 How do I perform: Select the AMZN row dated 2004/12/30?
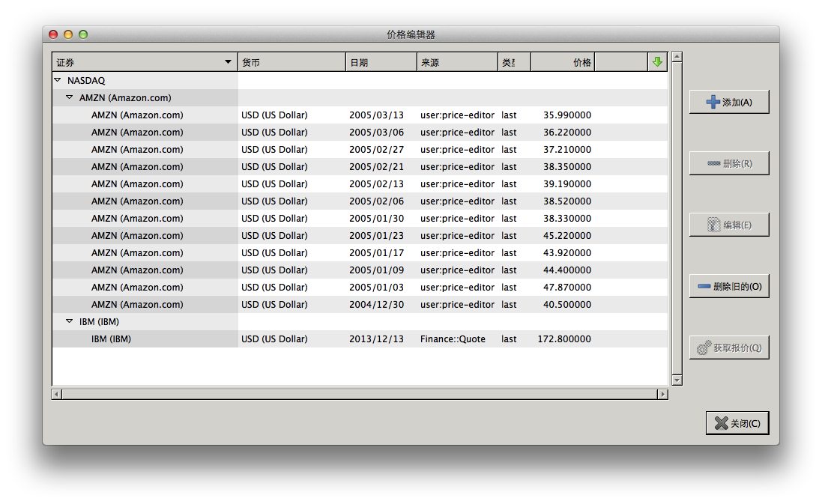pyautogui.click(x=360, y=305)
